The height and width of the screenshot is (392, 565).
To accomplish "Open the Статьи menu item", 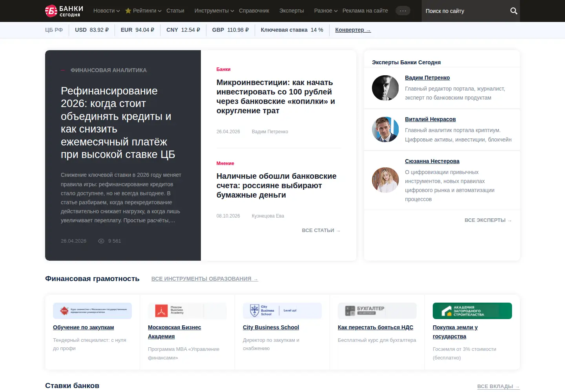I will pos(175,11).
